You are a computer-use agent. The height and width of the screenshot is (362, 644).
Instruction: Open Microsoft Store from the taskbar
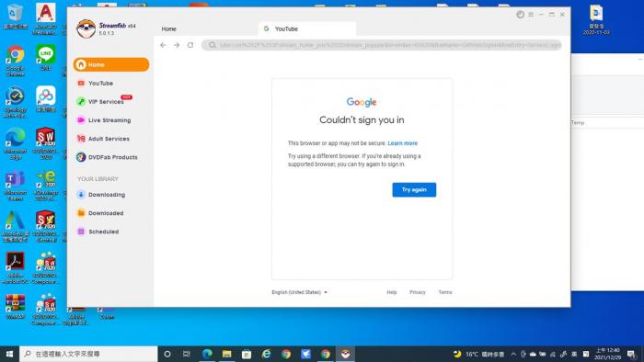247,354
